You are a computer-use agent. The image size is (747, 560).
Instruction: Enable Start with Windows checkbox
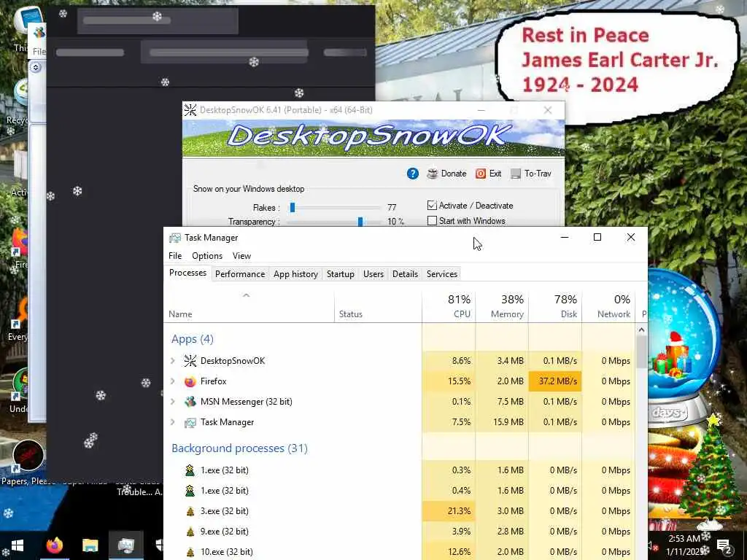[432, 220]
